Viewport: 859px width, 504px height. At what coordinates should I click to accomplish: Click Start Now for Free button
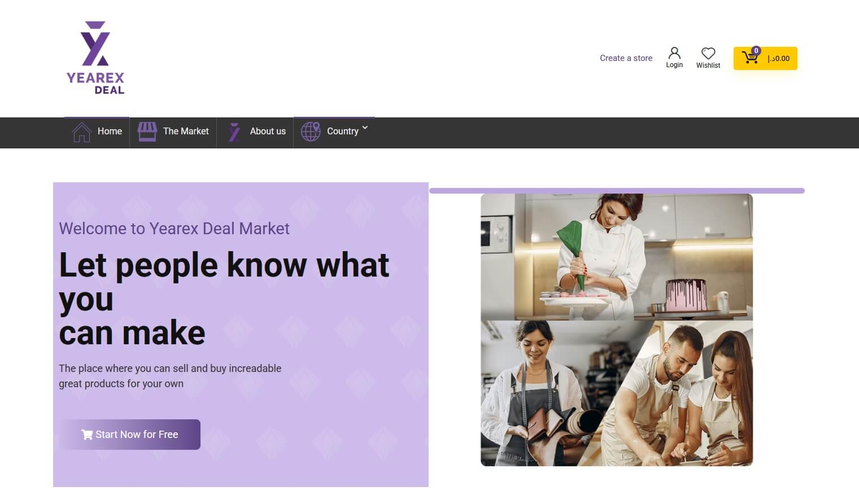[x=129, y=435]
